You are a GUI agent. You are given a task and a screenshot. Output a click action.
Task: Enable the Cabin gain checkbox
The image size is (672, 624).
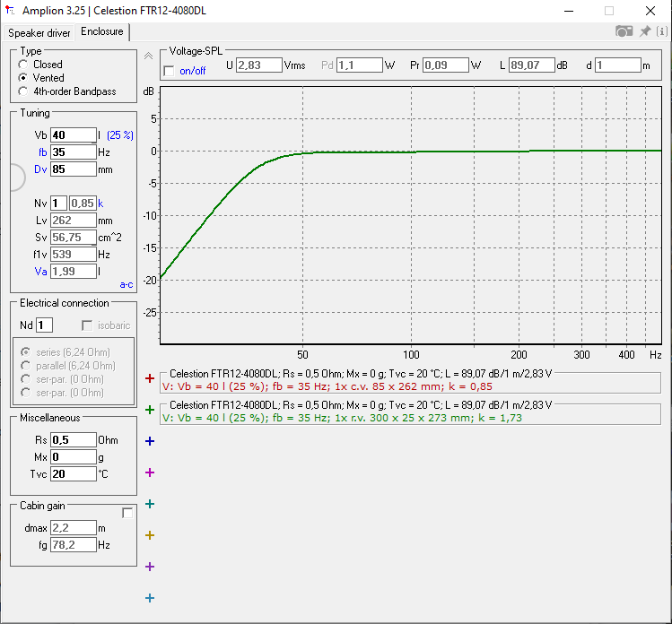tap(127, 513)
